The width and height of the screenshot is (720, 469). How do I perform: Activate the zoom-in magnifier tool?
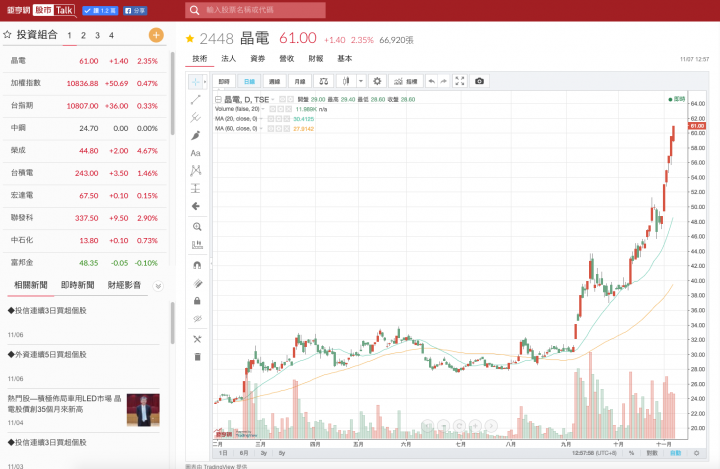coord(197,226)
